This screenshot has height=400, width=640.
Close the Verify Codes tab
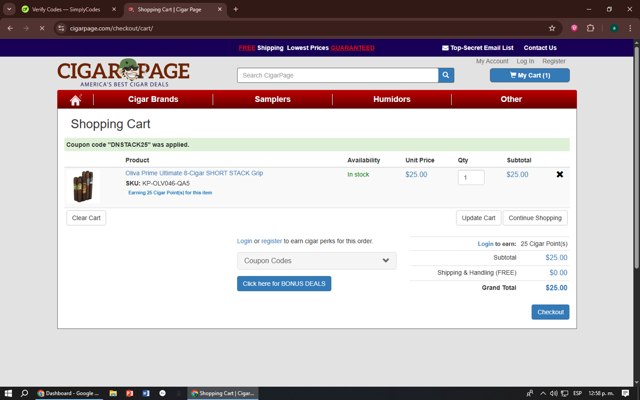point(114,9)
